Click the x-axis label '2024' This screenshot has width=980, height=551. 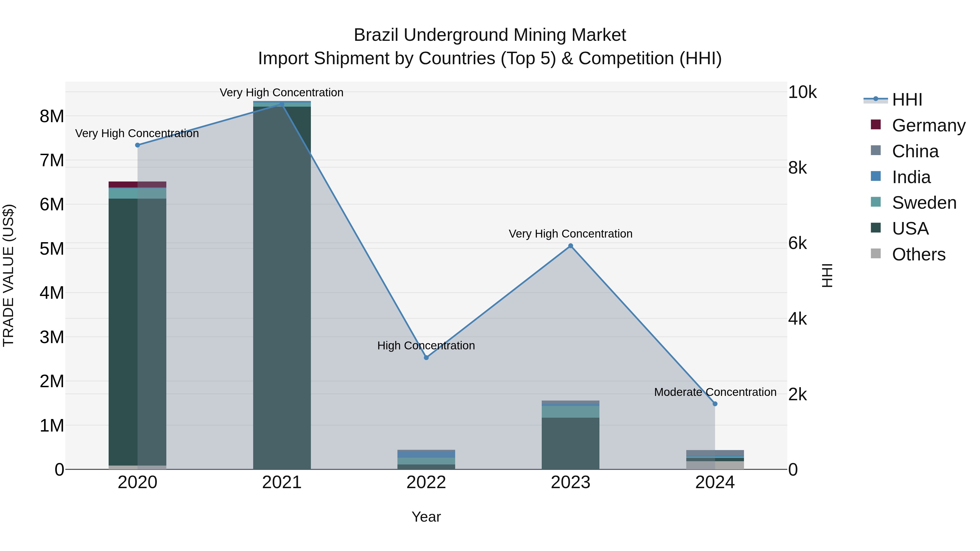tap(715, 482)
